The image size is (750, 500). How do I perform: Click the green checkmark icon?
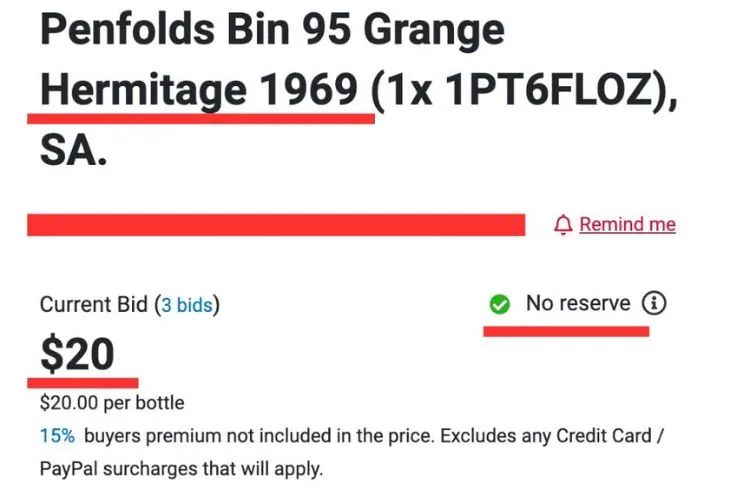pyautogui.click(x=499, y=304)
